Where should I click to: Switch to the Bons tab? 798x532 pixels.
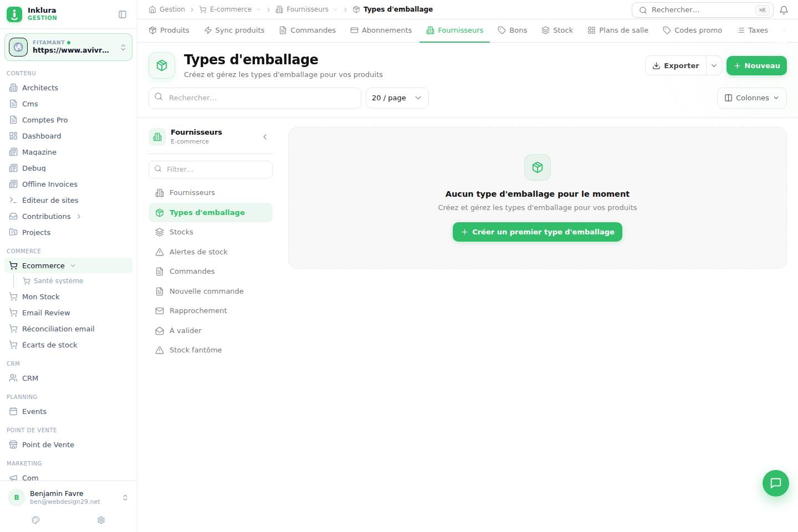[513, 30]
